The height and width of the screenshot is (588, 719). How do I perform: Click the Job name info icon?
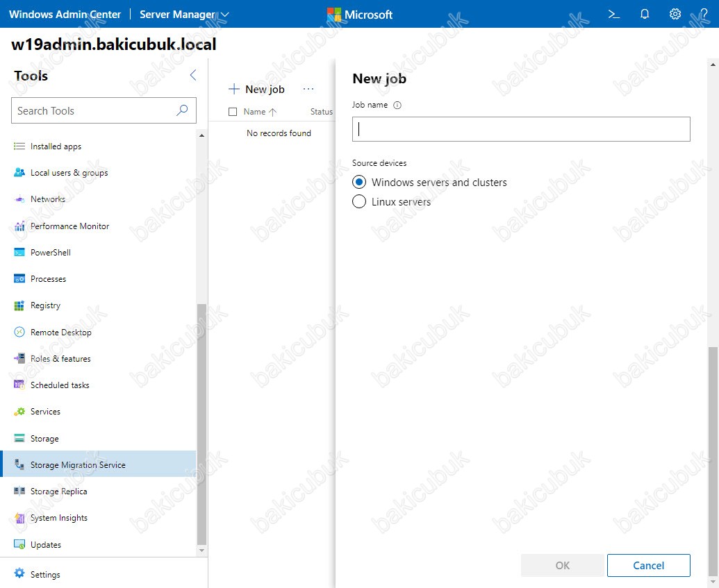(x=397, y=105)
